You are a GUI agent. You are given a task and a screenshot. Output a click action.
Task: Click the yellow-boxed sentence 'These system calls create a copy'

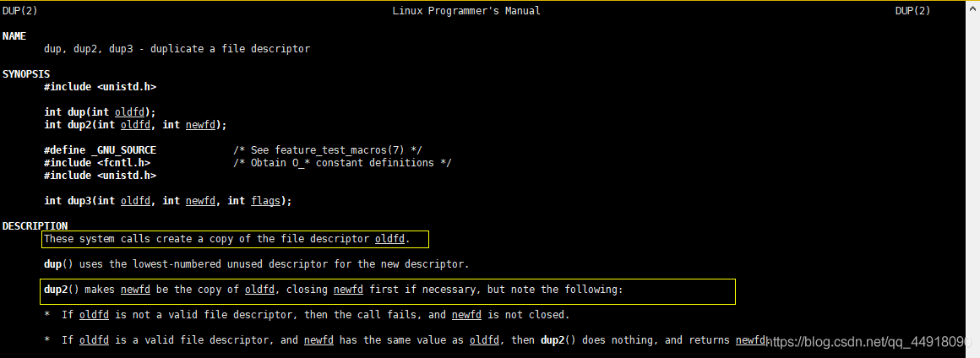pos(235,239)
